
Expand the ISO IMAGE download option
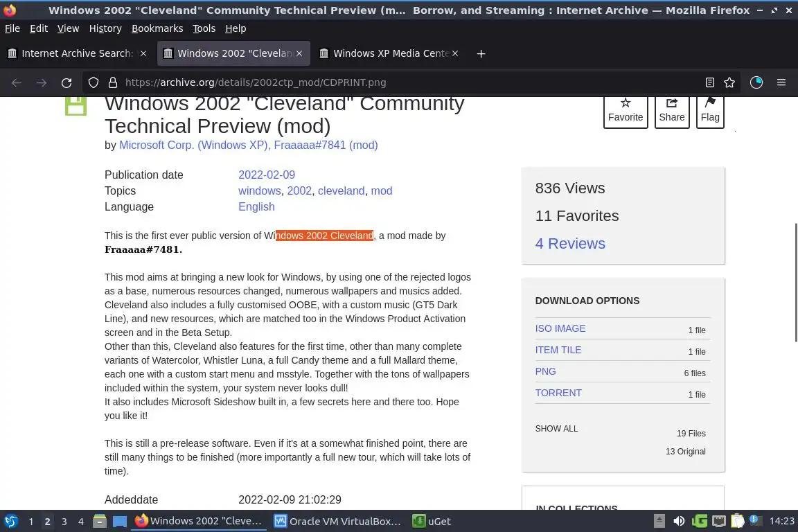click(560, 328)
